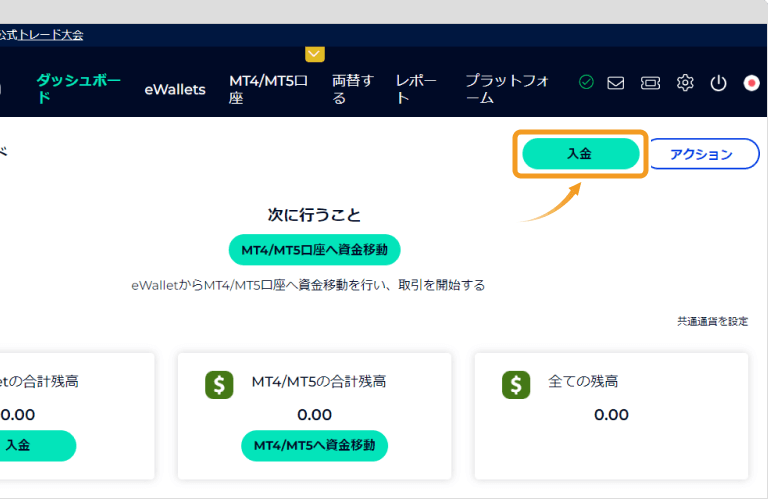Image resolution: width=768 pixels, height=499 pixels.
Task: Select the eWallets menu item
Action: [x=174, y=89]
